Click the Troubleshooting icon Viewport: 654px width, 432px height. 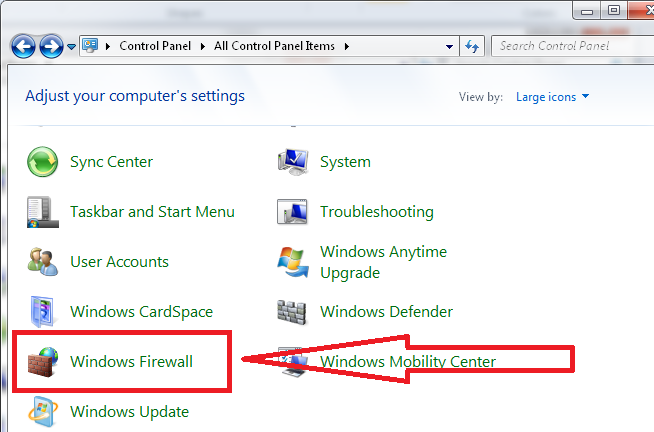click(292, 212)
